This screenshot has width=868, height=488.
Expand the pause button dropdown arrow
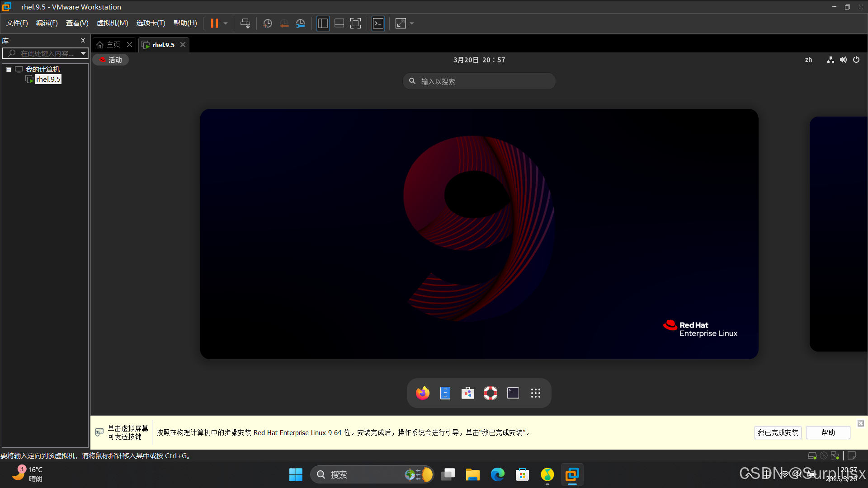click(x=226, y=23)
